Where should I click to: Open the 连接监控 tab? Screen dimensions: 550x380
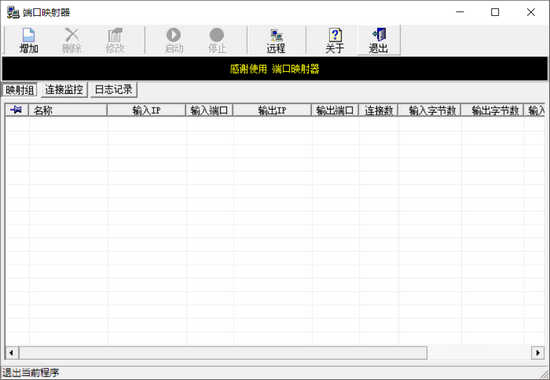[x=64, y=90]
